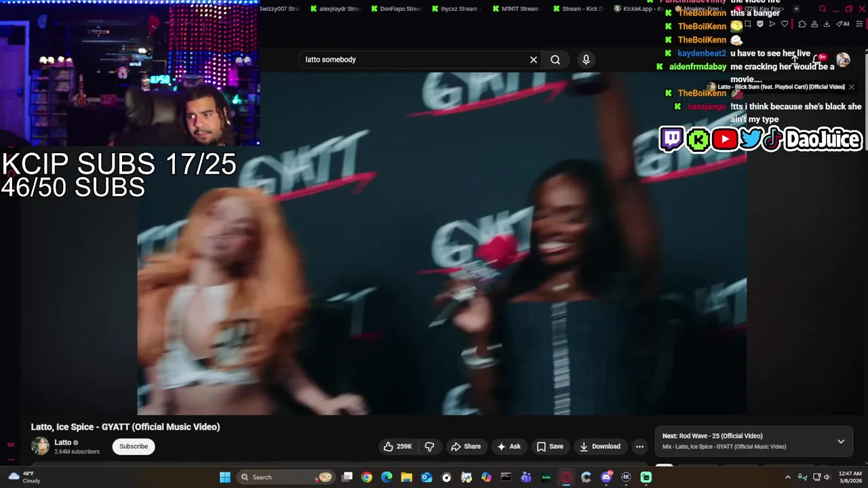Open Microsoft Teams from the taskbar
Viewport: 868px width, 488px height.
526,477
